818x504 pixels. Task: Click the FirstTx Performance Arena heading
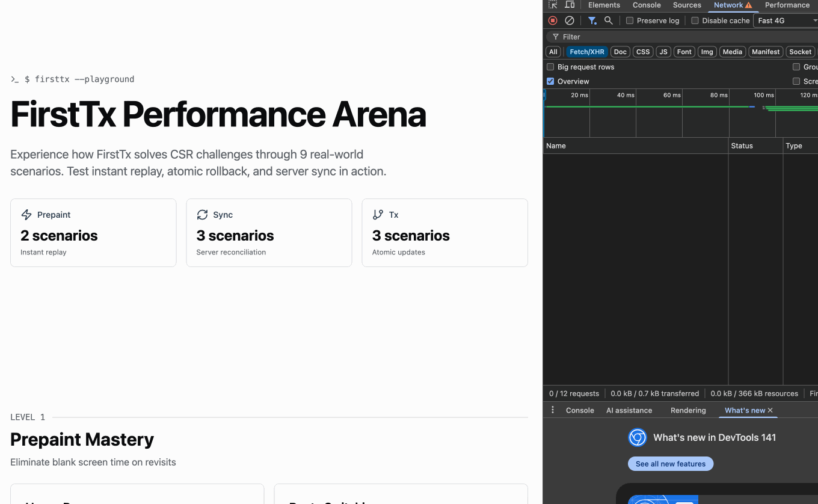click(x=218, y=114)
